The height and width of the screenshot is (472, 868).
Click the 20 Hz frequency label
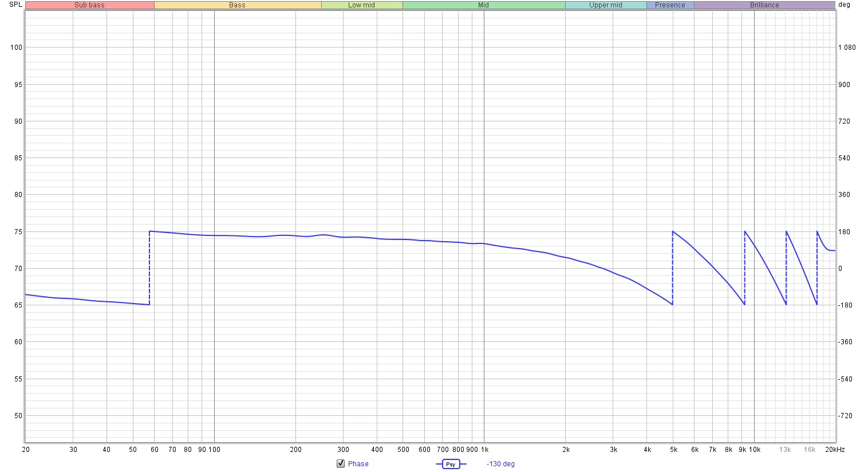pyautogui.click(x=26, y=450)
